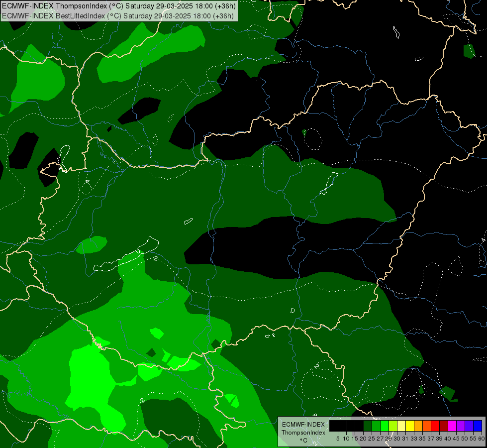Click the legend tick label 15
The width and height of the screenshot is (487, 448).
point(355,439)
